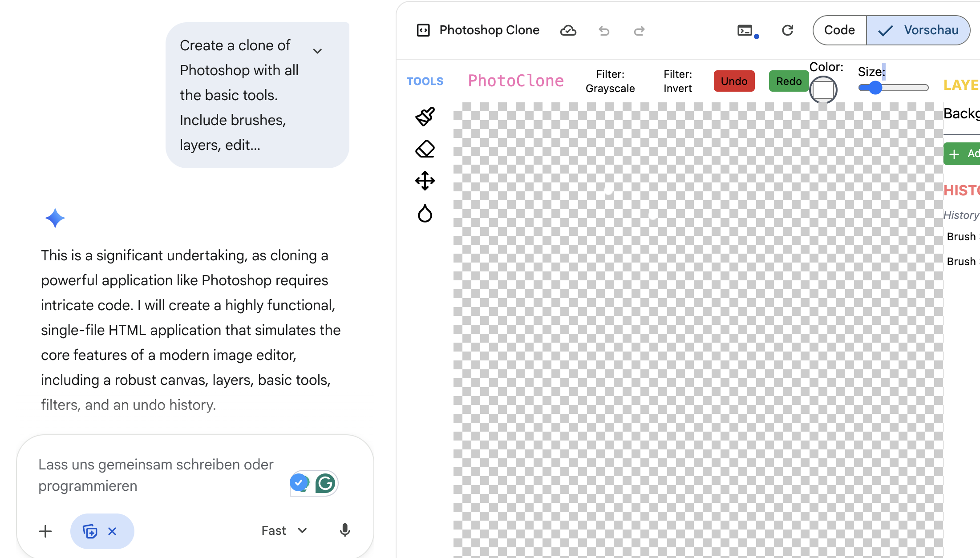Select the Eraser tool icon
Screen dimensions: 980x558
point(425,149)
